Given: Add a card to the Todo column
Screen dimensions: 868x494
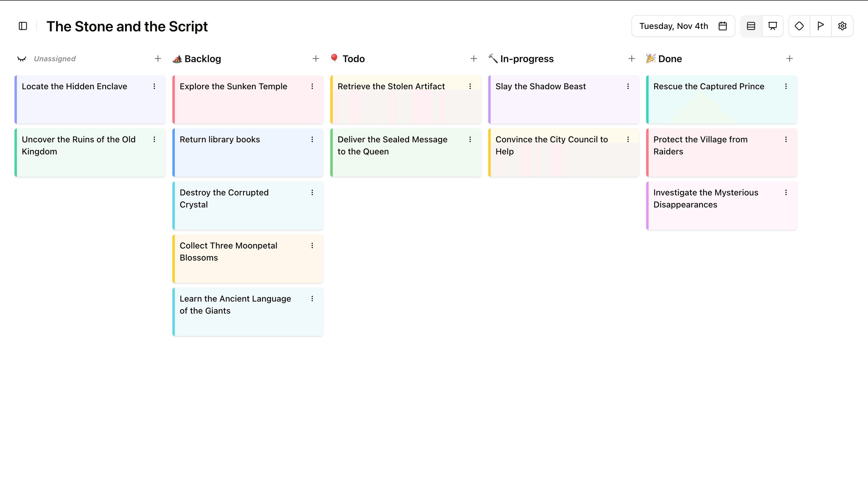Looking at the screenshot, I should 474,59.
